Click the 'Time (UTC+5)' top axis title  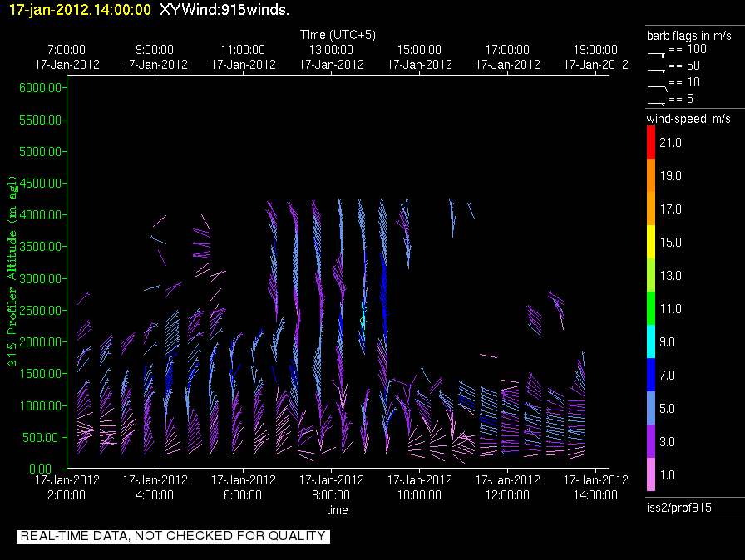tap(338, 35)
